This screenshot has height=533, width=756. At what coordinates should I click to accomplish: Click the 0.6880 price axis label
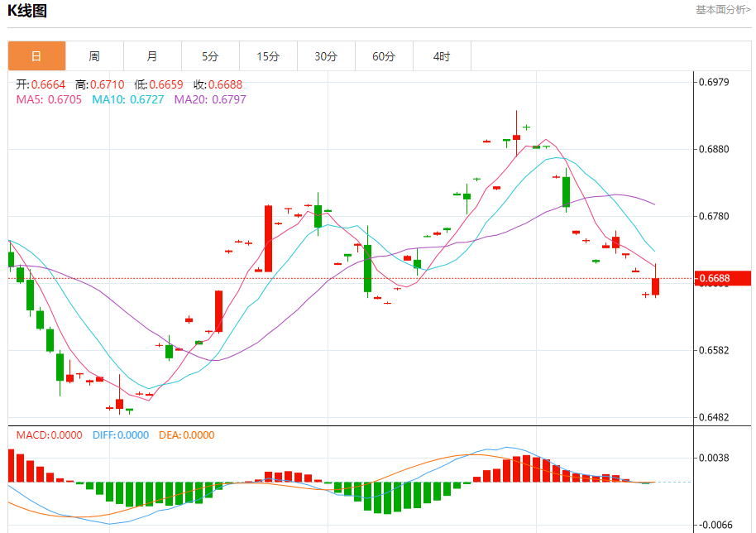(714, 149)
